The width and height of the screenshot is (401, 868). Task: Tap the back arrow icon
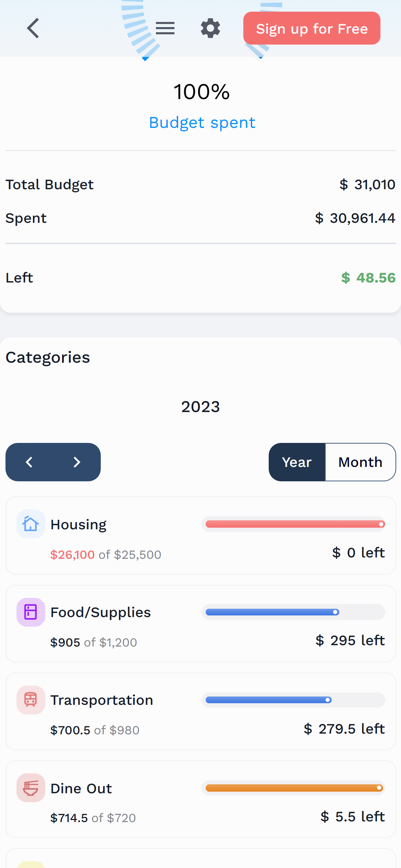click(x=33, y=28)
